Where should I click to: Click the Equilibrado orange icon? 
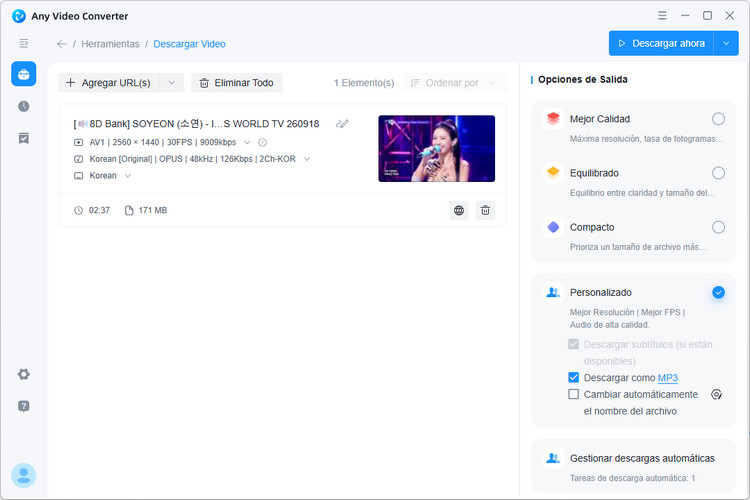(x=553, y=173)
